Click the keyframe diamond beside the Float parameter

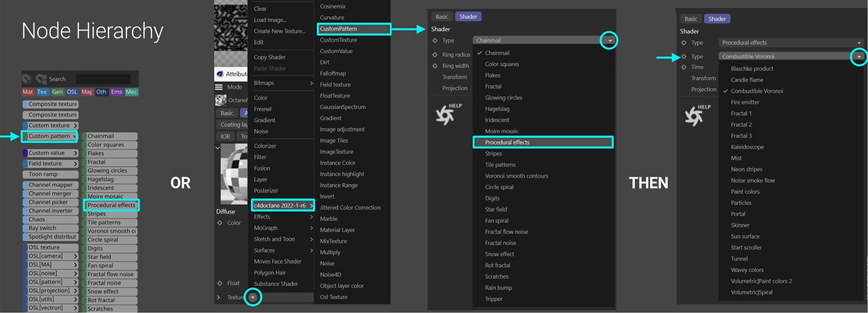coord(219,283)
